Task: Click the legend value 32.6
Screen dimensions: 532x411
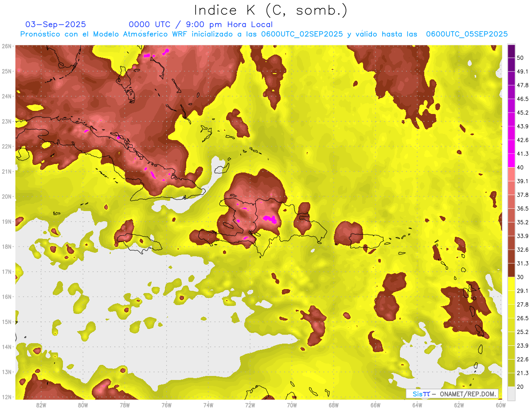Action: (523, 250)
